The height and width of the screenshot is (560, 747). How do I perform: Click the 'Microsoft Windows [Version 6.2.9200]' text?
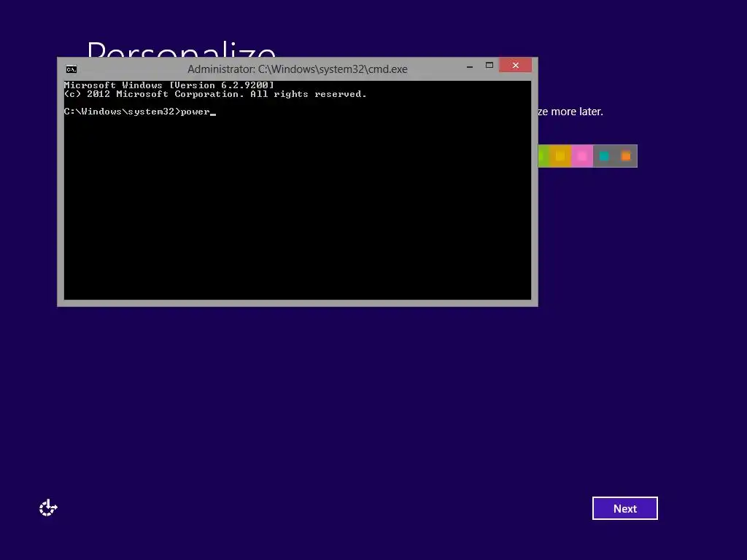tap(169, 85)
